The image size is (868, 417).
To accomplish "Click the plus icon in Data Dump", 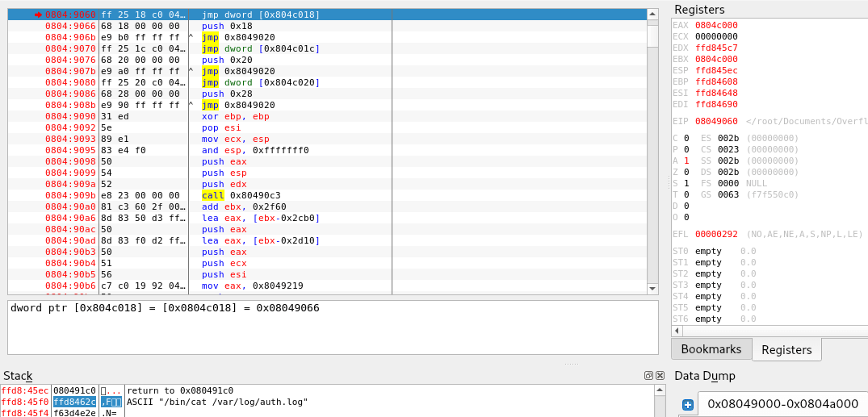I will click(688, 405).
